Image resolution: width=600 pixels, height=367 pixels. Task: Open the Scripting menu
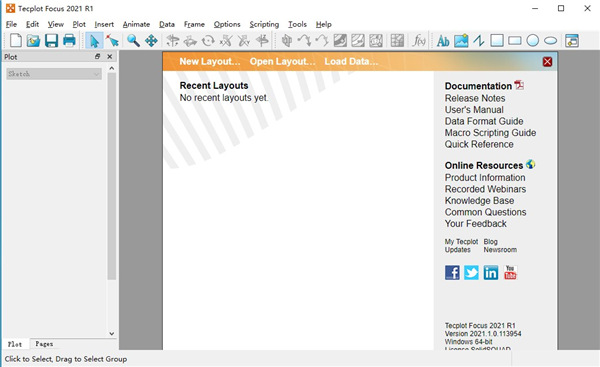pyautogui.click(x=264, y=24)
